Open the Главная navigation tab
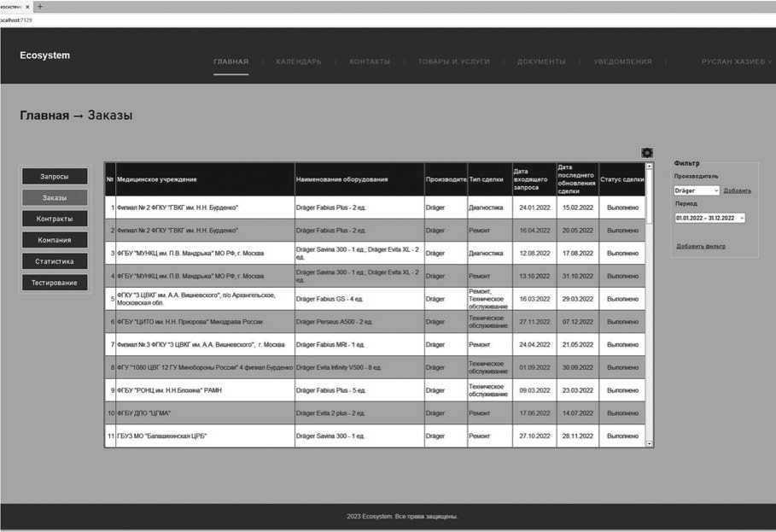The image size is (776, 532). coord(231,61)
